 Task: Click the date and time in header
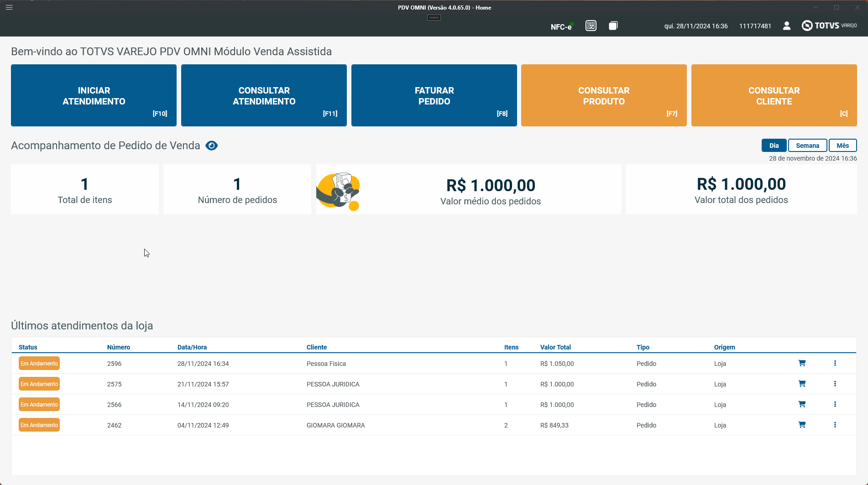pyautogui.click(x=696, y=26)
